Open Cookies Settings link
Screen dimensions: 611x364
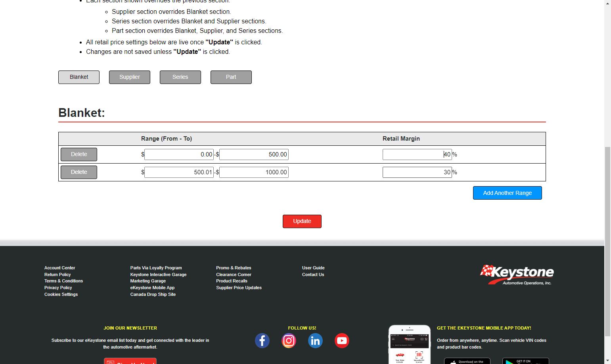(x=61, y=295)
